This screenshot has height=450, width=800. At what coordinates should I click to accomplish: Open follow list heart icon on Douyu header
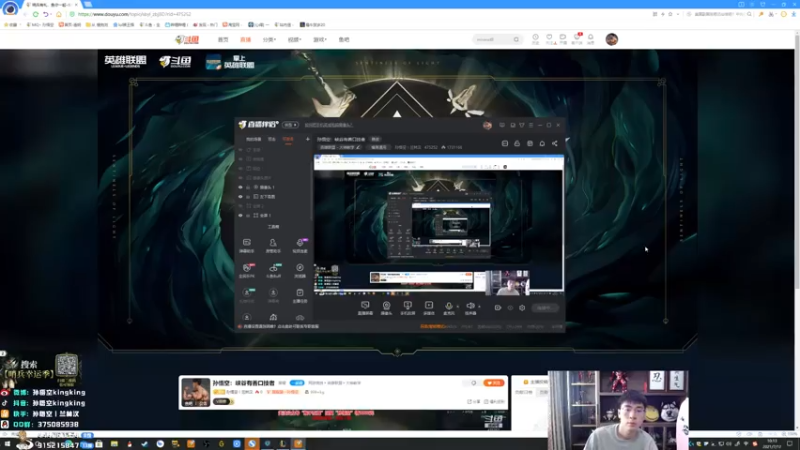(x=549, y=39)
